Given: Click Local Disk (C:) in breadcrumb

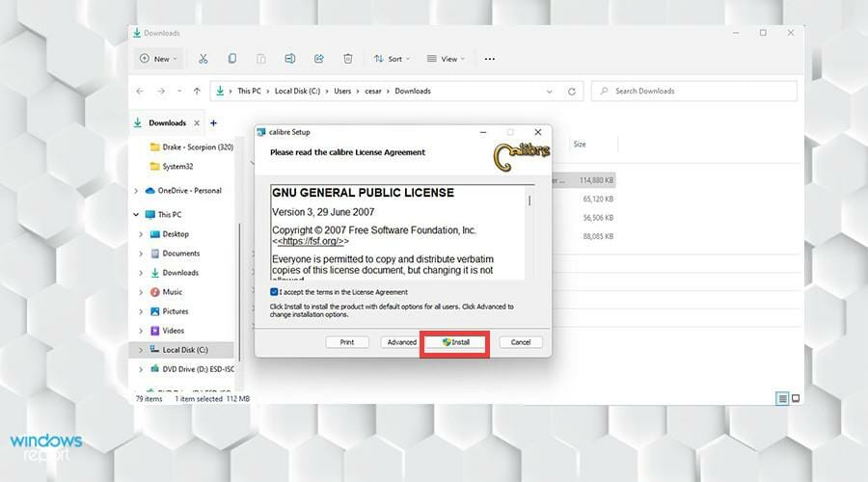Looking at the screenshot, I should pos(297,92).
